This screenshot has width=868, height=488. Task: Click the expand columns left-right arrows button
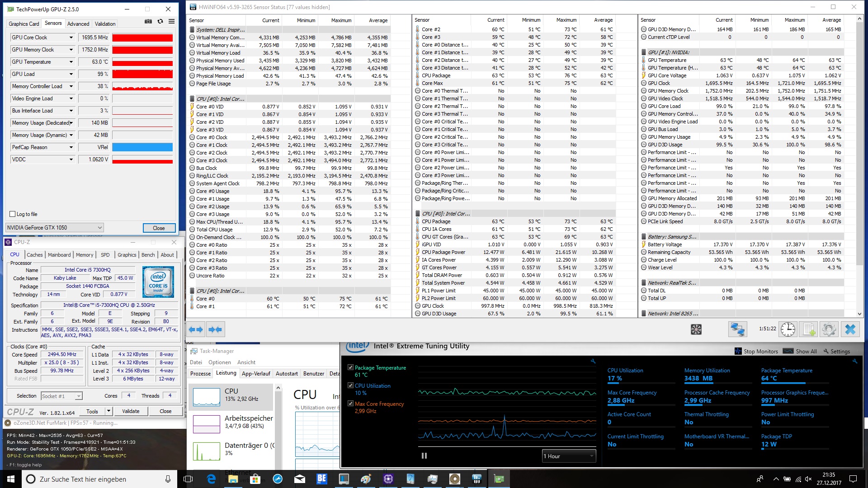click(196, 329)
